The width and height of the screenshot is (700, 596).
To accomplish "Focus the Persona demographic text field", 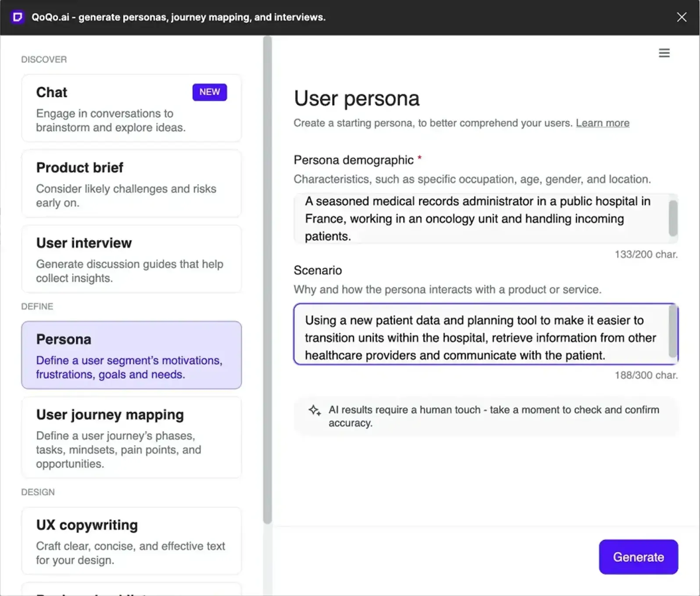I will point(486,219).
